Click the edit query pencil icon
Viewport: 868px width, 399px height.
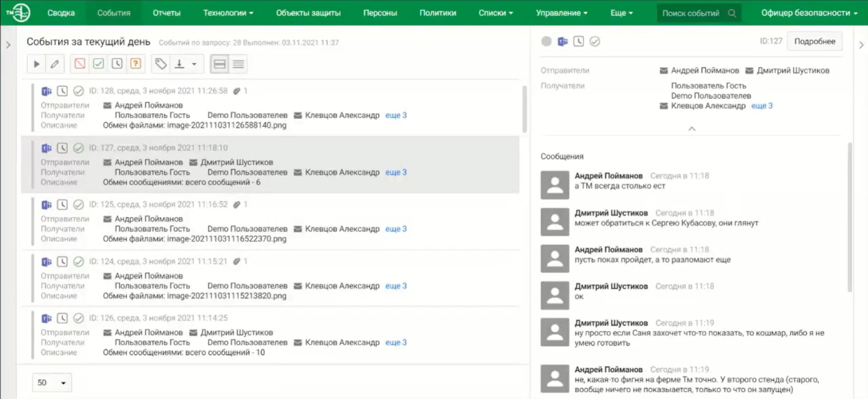[55, 64]
